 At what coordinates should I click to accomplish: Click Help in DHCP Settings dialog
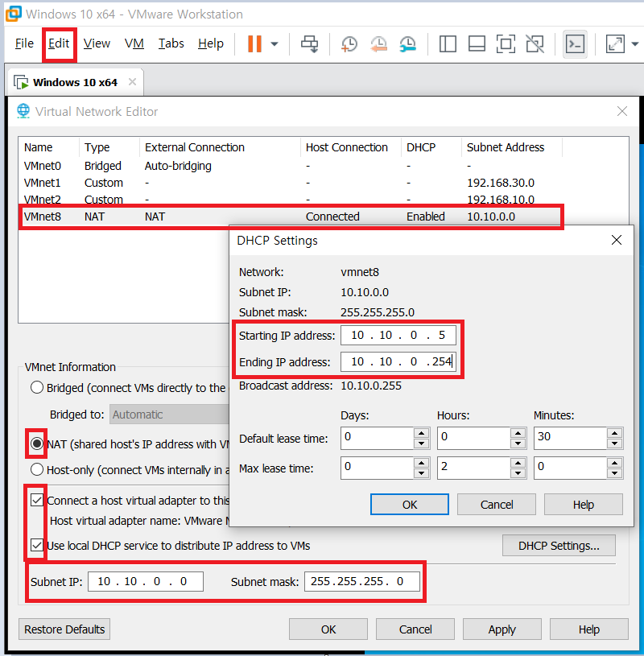(x=584, y=504)
